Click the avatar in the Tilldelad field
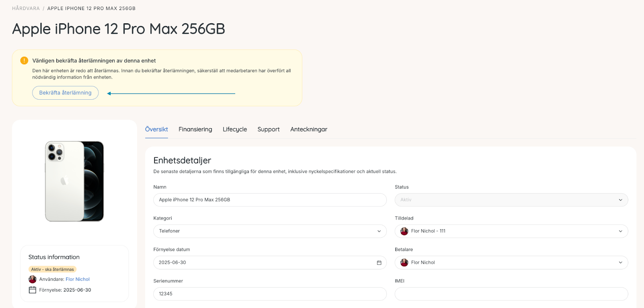Viewport: 644px width, 308px height. coord(405,231)
